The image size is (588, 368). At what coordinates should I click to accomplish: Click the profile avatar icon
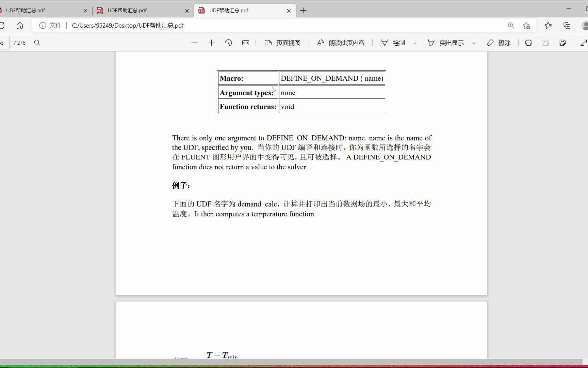(585, 26)
